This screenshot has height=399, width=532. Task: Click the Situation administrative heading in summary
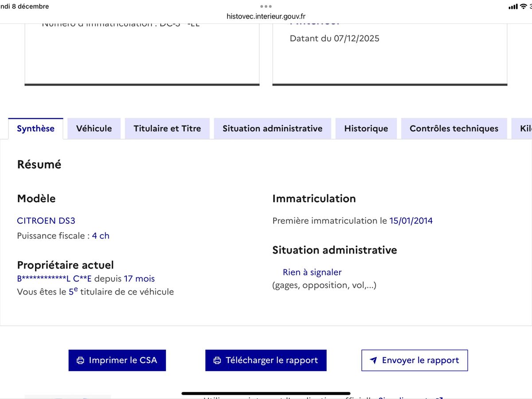[x=335, y=250]
